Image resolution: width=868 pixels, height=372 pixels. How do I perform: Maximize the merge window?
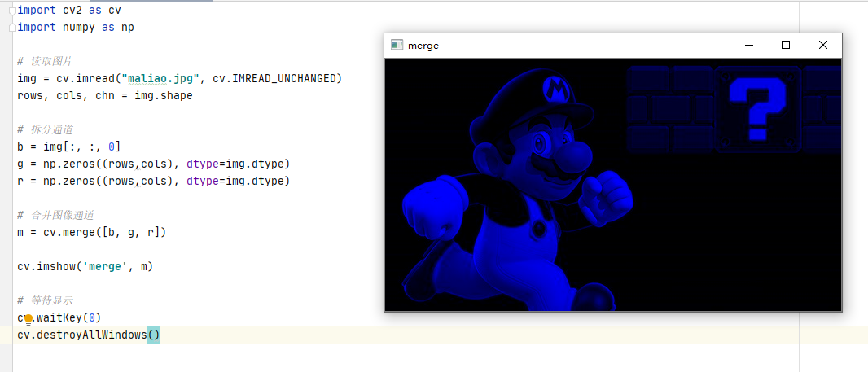click(x=786, y=46)
